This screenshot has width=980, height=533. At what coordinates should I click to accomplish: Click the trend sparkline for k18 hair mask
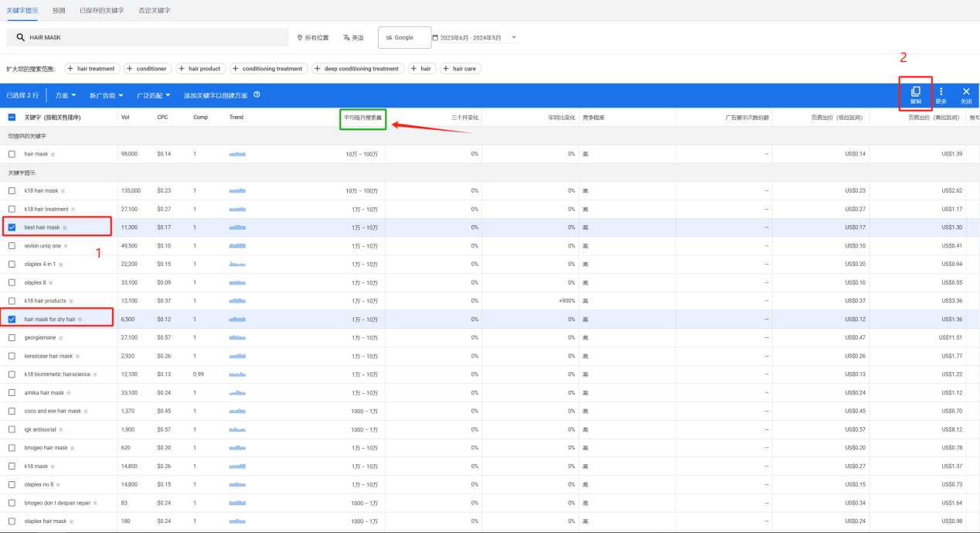[237, 191]
